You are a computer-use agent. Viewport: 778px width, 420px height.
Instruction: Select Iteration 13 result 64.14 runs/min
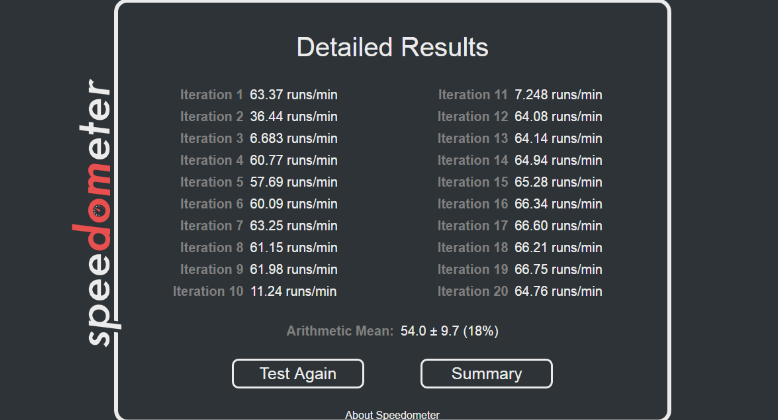[558, 138]
